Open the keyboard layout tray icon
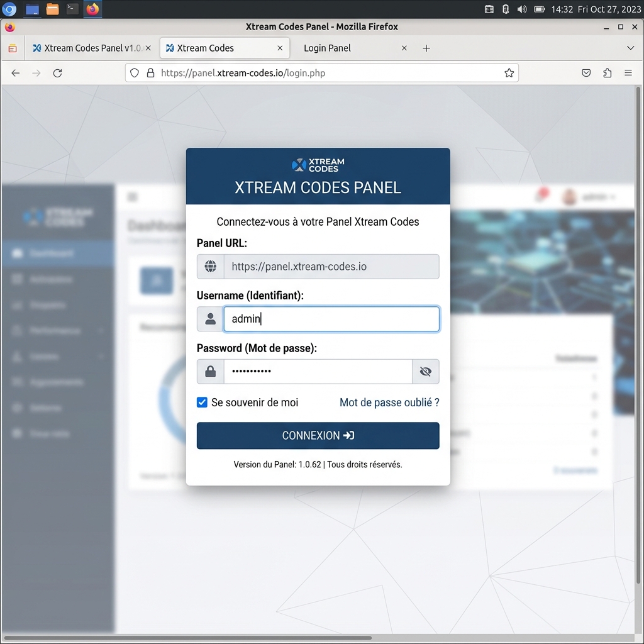Image resolution: width=644 pixels, height=644 pixels. (x=489, y=9)
